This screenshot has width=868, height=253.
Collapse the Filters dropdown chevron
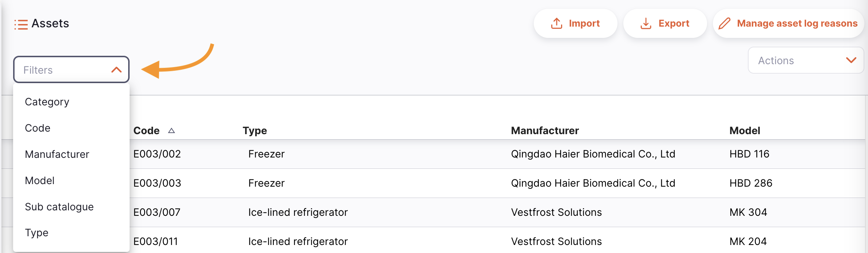(x=117, y=70)
